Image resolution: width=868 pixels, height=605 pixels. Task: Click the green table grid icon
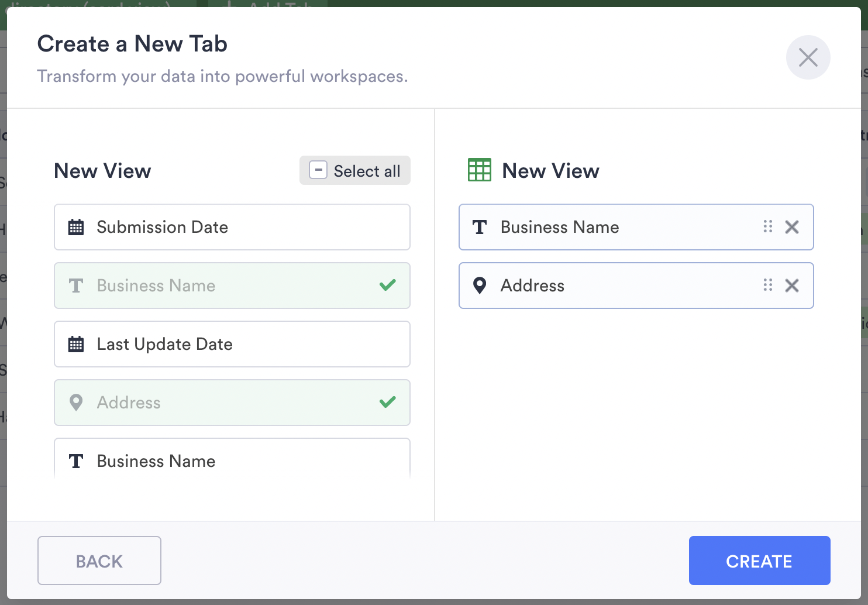(x=480, y=170)
